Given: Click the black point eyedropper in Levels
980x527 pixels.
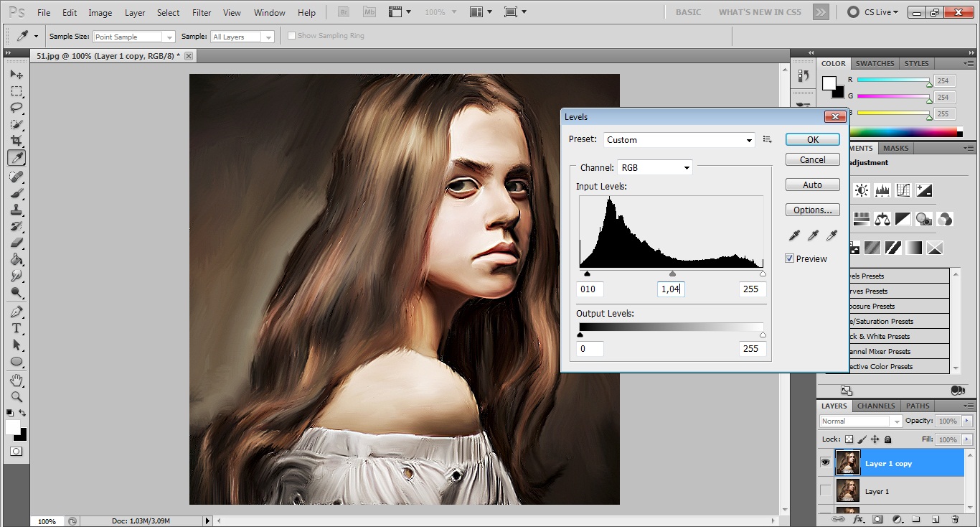Looking at the screenshot, I should [x=794, y=235].
